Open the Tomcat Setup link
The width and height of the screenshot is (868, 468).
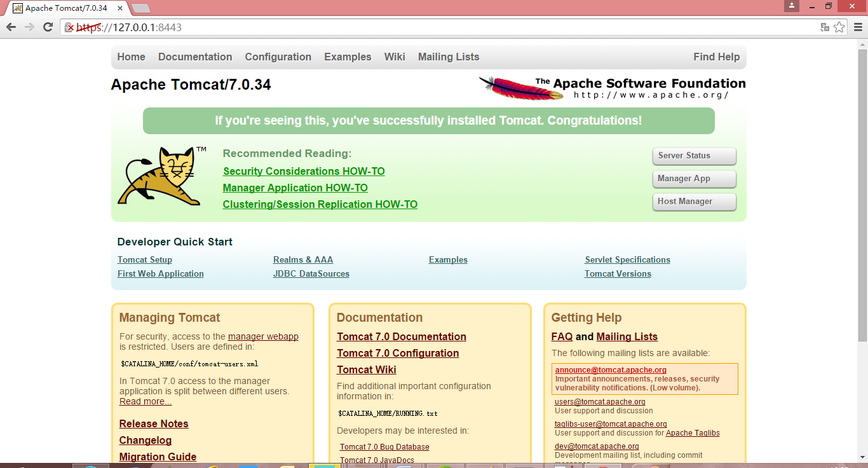(145, 259)
